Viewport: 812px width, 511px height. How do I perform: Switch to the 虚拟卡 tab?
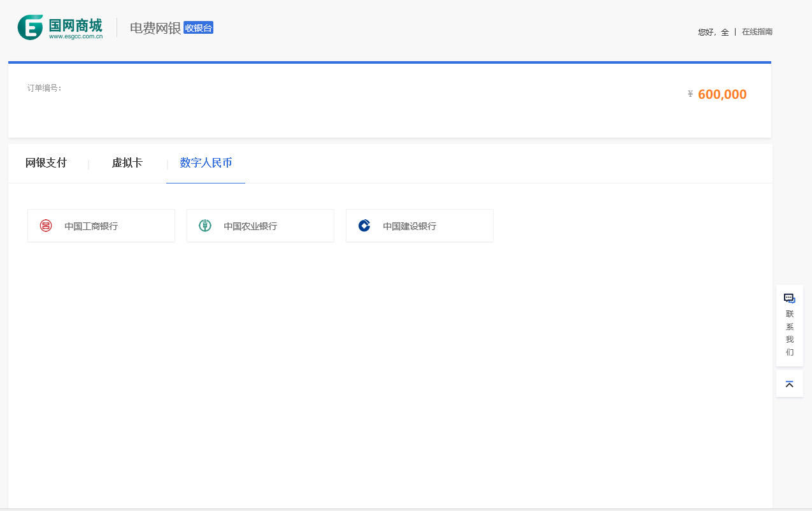point(127,163)
